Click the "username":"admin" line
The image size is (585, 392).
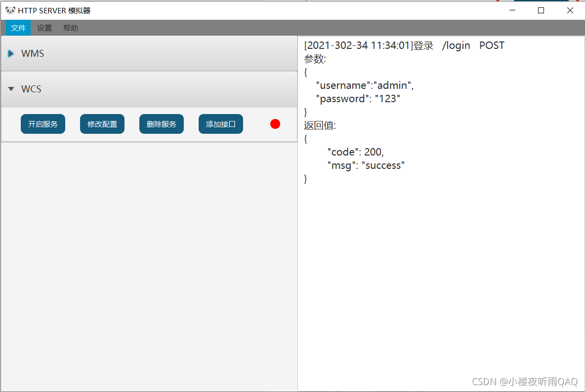365,85
